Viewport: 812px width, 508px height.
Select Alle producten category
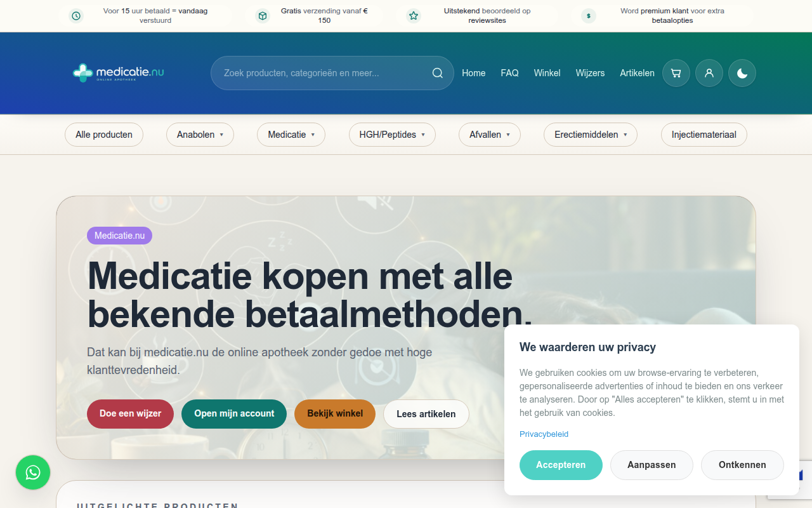click(104, 135)
